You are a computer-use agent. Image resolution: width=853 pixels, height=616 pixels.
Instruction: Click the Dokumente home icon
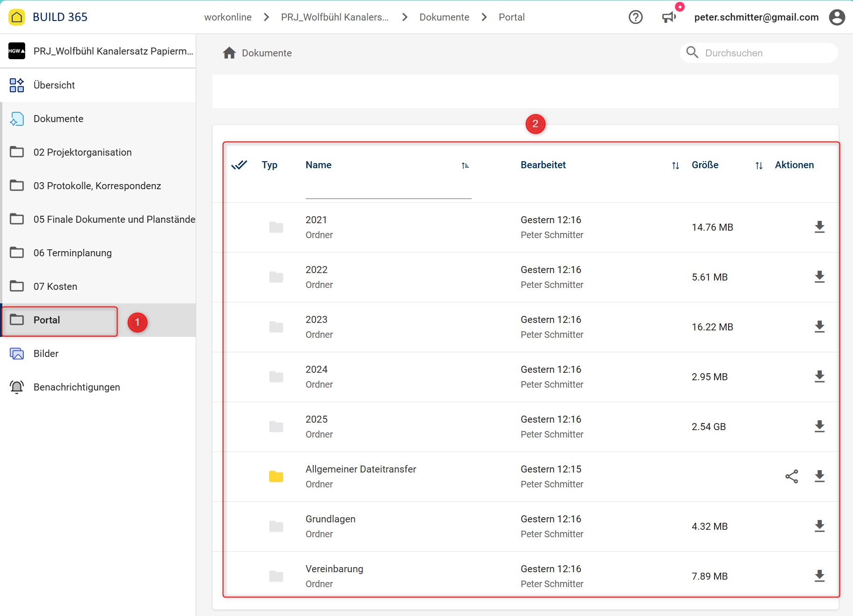coord(229,53)
